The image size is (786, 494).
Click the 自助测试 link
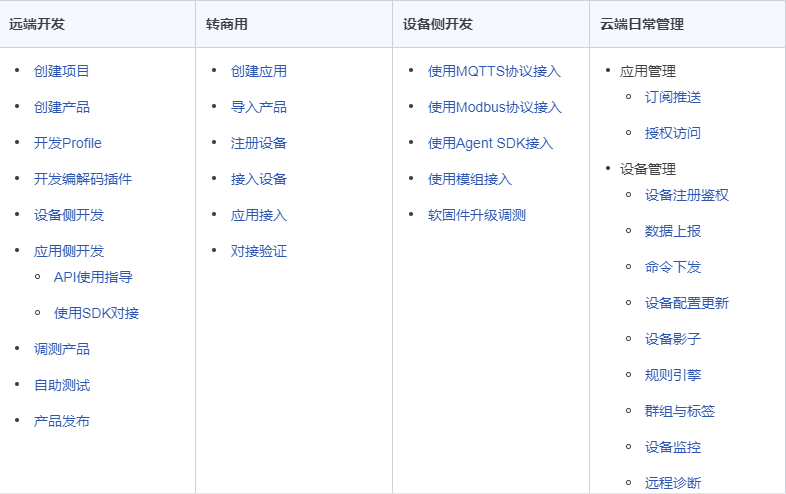[x=62, y=385]
